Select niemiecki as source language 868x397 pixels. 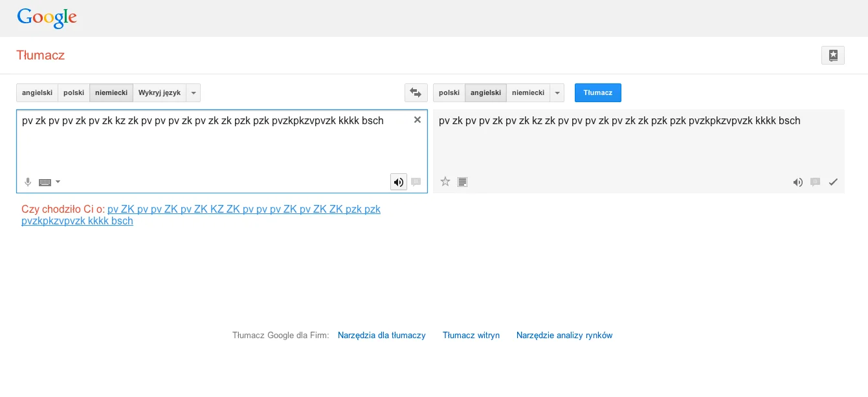point(111,92)
